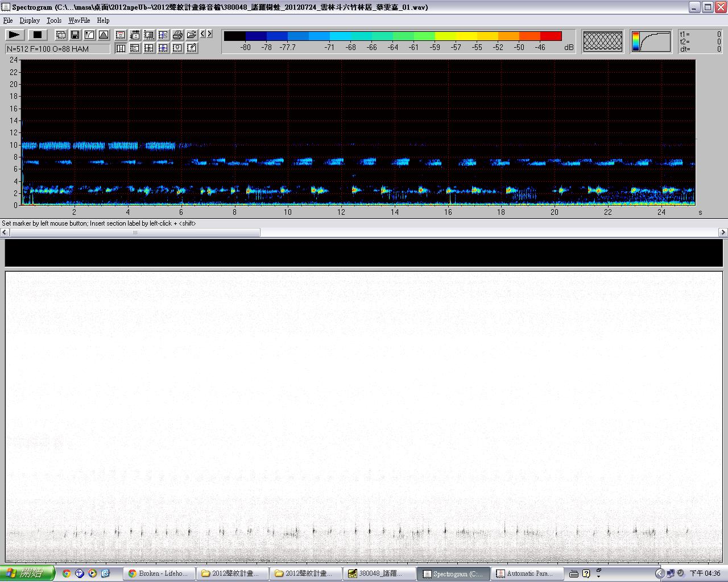Viewport: 728px width, 582px height.
Task: Open the File menu
Action: pos(8,20)
